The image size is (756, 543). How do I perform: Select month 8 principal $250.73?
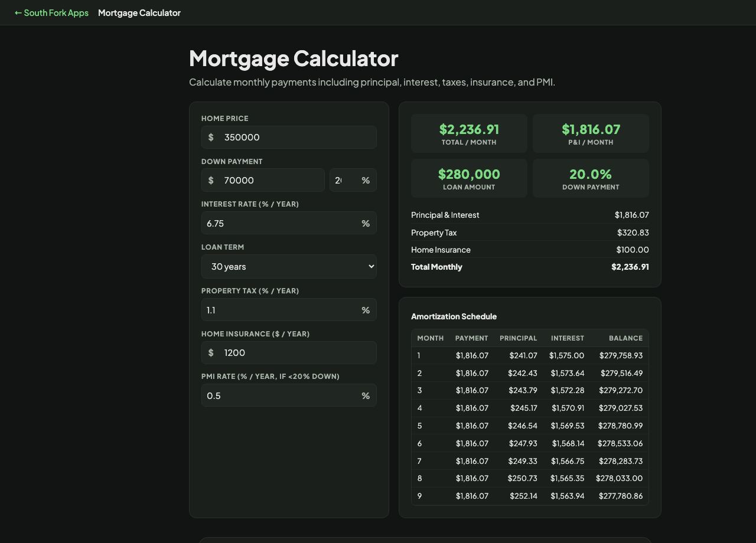pos(523,478)
